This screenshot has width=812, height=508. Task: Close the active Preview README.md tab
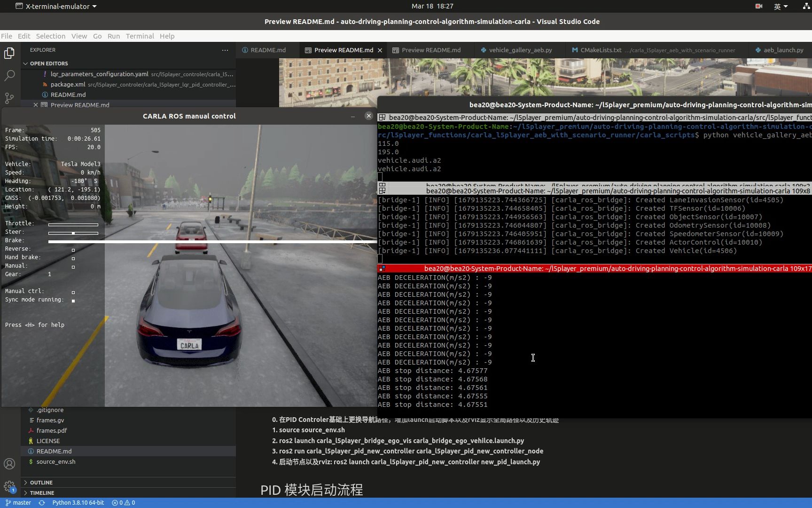(x=380, y=50)
